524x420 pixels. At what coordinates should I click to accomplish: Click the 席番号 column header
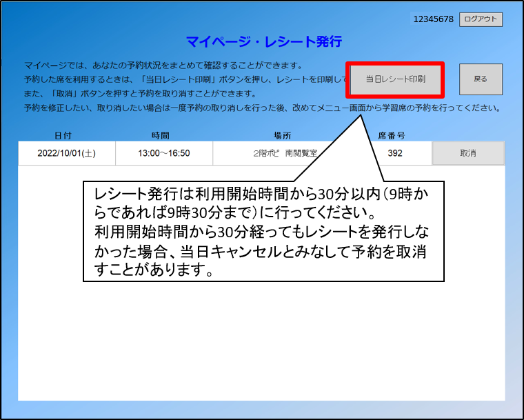coord(391,135)
